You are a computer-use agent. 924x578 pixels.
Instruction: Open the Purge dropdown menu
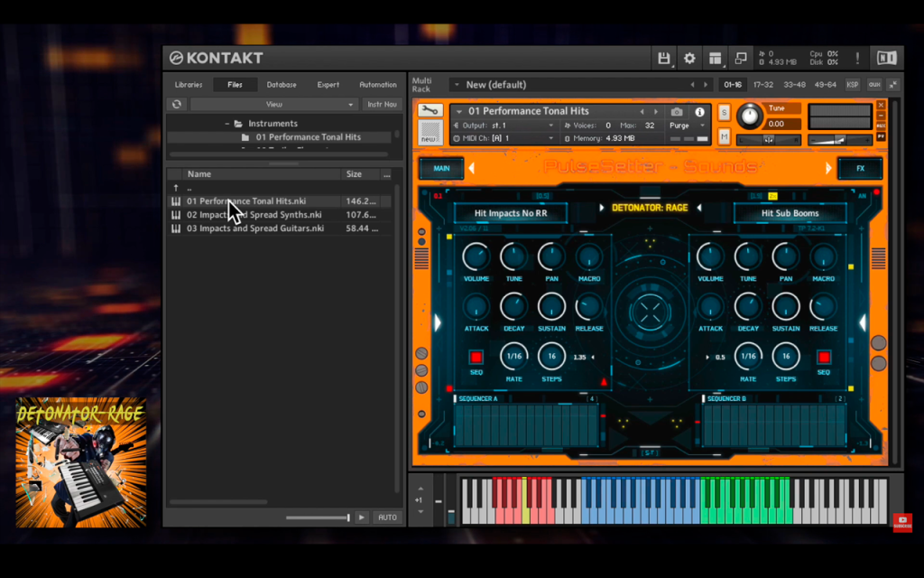point(687,126)
